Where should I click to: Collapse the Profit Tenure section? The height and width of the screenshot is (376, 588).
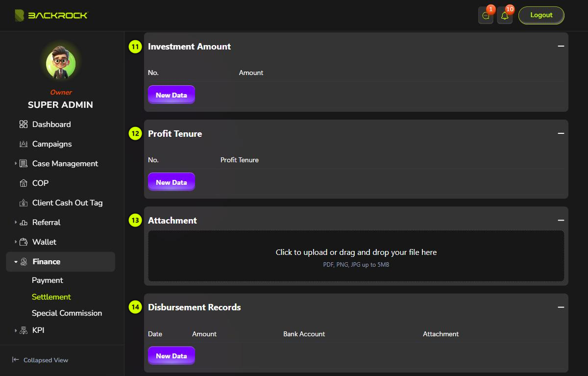pos(561,133)
